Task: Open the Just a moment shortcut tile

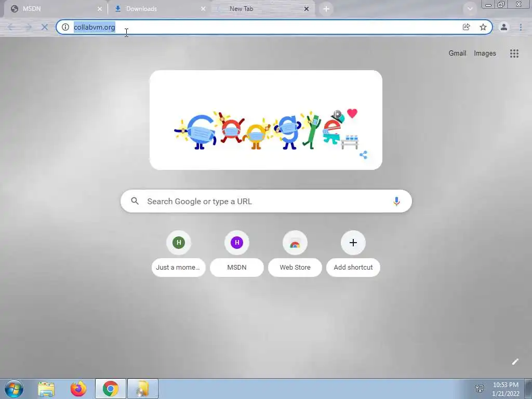Action: tap(179, 254)
